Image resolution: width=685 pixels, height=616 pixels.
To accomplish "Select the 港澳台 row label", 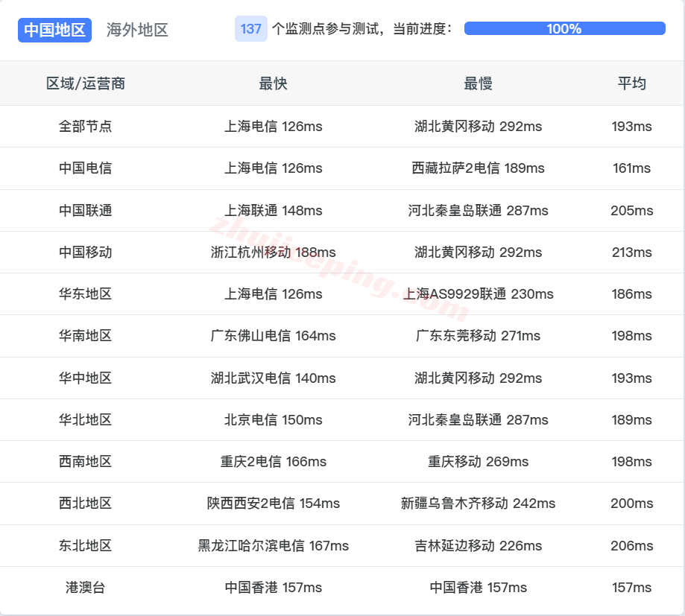I will pos(85,588).
